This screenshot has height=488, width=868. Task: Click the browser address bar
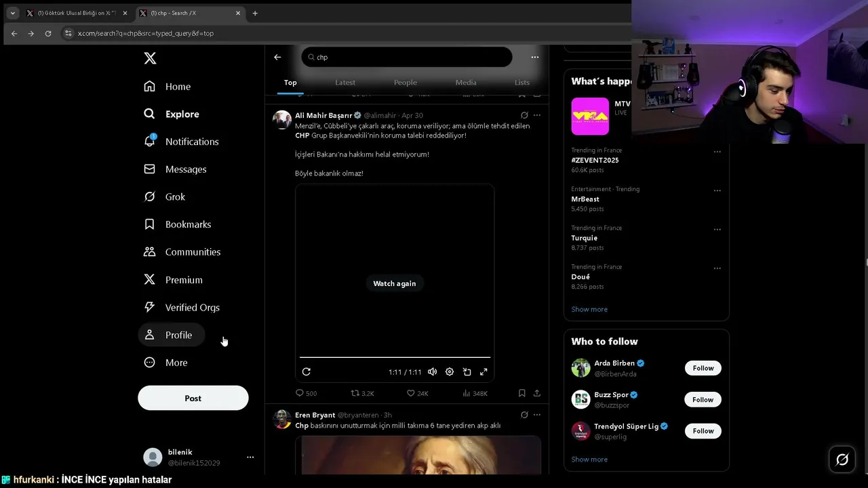346,33
